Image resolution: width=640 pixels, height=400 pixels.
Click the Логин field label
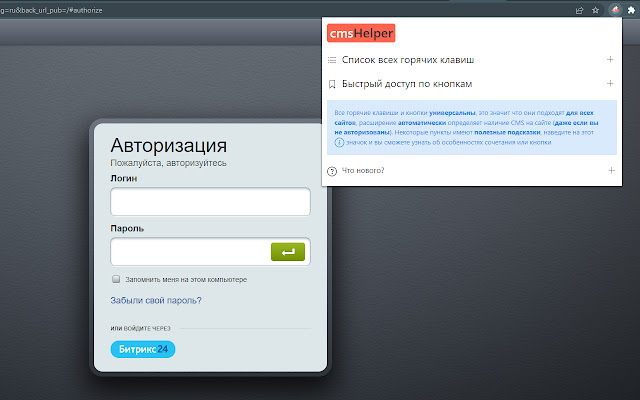[124, 178]
